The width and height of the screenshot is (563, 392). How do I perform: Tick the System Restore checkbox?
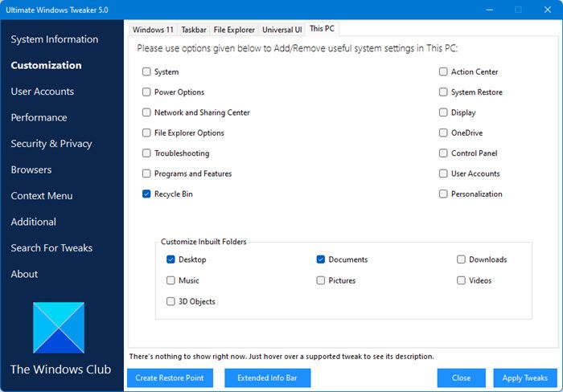(443, 92)
